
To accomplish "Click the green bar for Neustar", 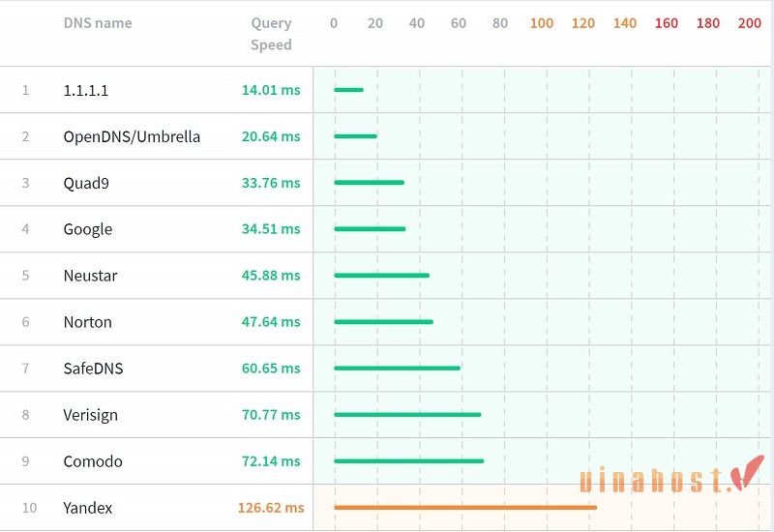I will (x=381, y=276).
